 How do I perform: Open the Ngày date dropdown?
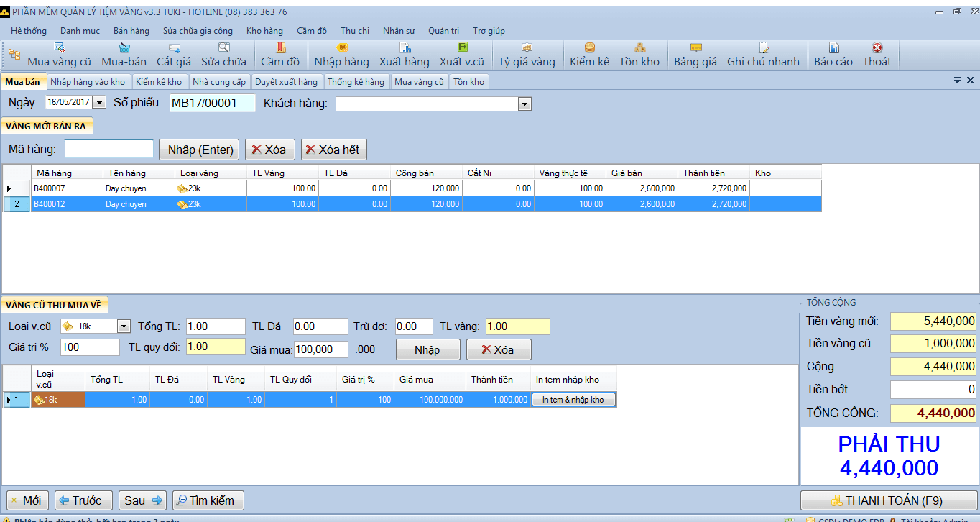click(99, 103)
